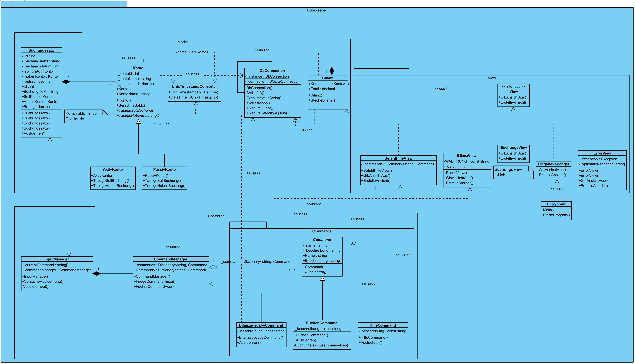635x364 pixels.
Task: Select the -WAEHRUNG : const string attribute
Action: tap(467, 161)
